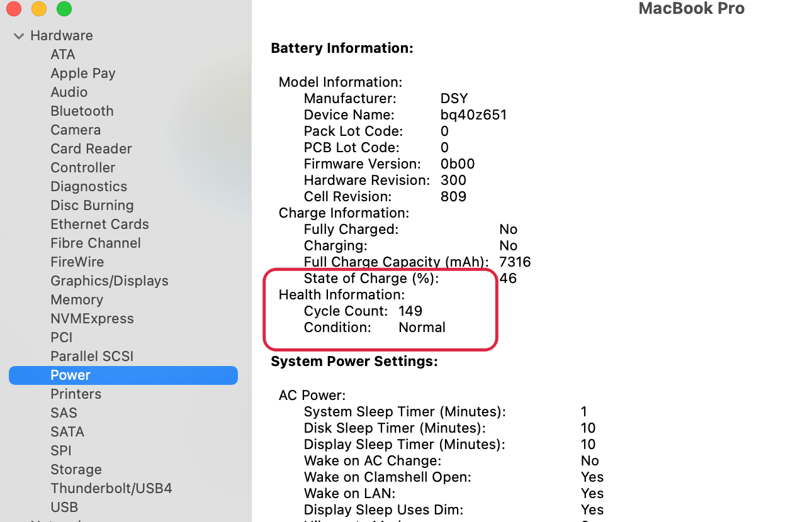Select Thunderbolt/USB4 in the sidebar
Viewport: 812px width, 522px height.
tap(111, 488)
